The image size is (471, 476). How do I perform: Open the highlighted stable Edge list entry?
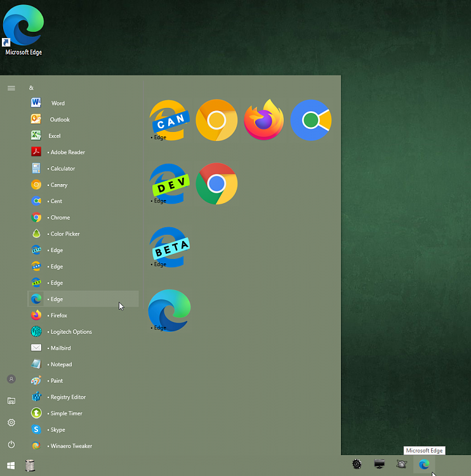[x=83, y=299]
